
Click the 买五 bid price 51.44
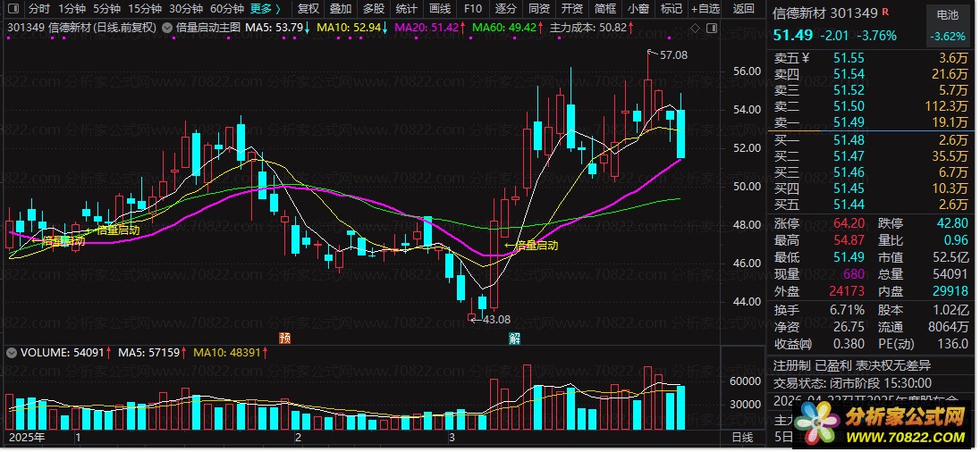tap(849, 204)
